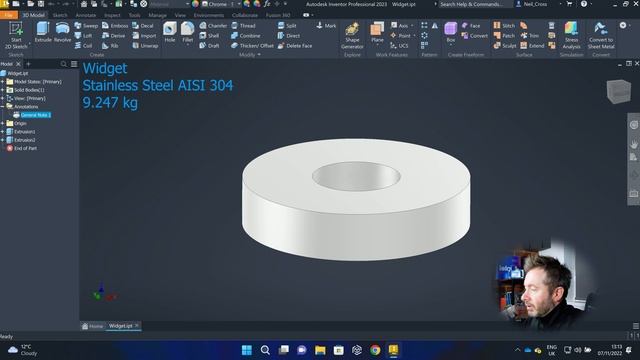Choose the Coil feature
The width and height of the screenshot is (640, 360).
click(x=83, y=46)
